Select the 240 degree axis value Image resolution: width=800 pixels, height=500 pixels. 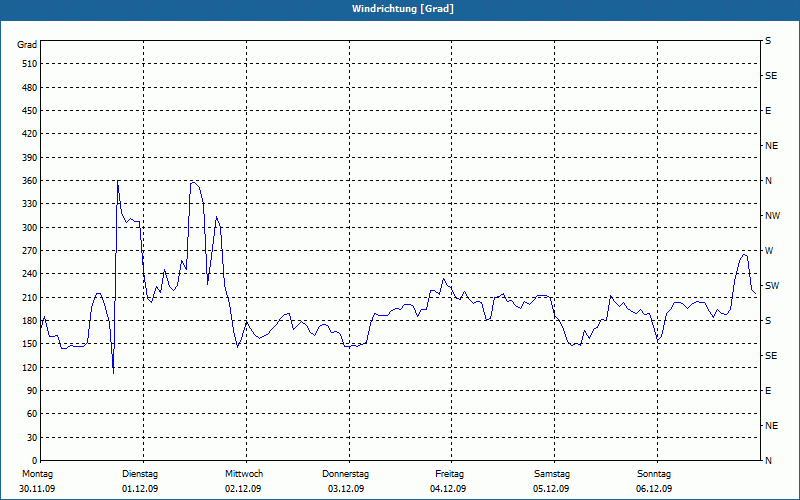(x=30, y=273)
